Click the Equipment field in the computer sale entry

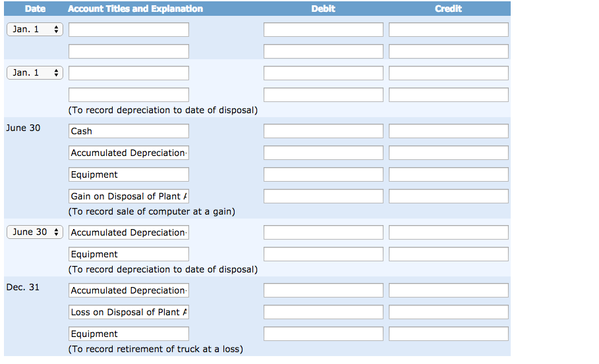[128, 174]
